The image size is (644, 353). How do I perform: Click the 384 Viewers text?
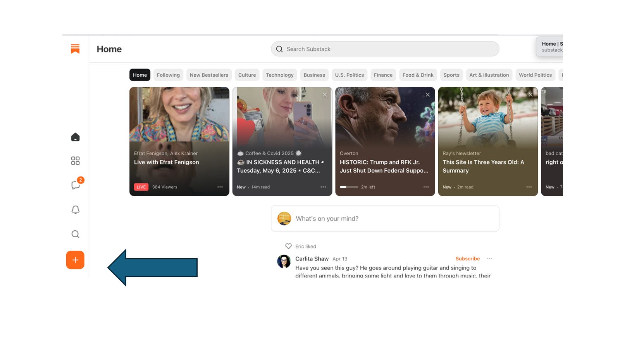pyautogui.click(x=165, y=187)
